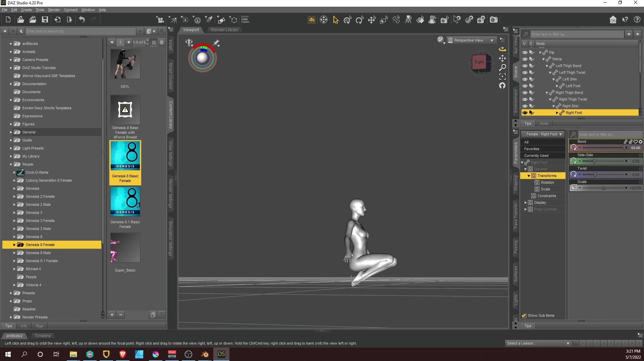644x361 pixels.
Task: Click the Render camera icon
Action: point(493,20)
